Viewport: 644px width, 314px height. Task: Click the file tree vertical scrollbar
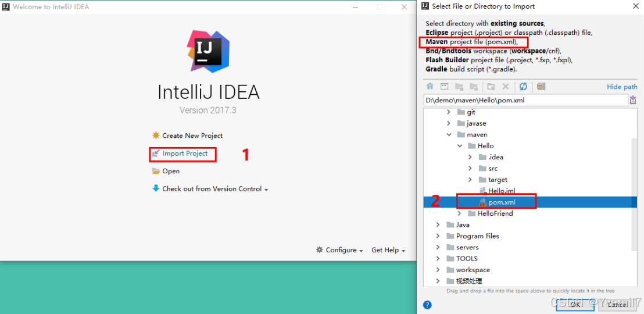click(x=635, y=194)
